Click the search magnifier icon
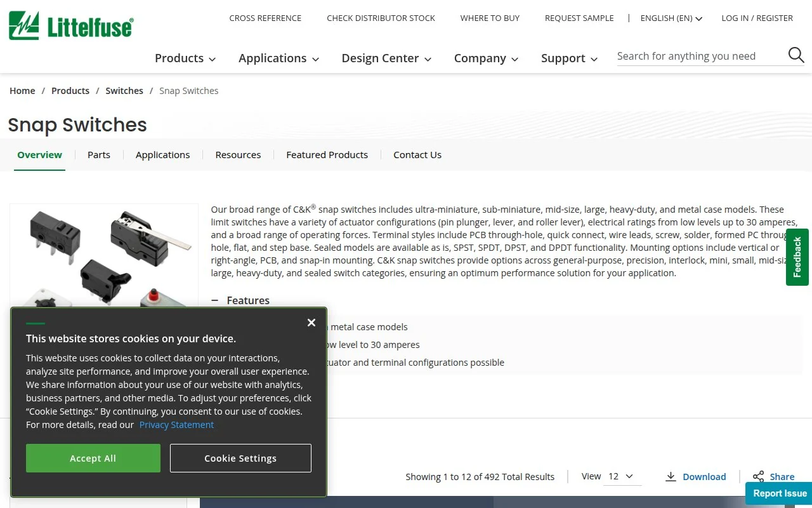The image size is (812, 508). [796, 55]
